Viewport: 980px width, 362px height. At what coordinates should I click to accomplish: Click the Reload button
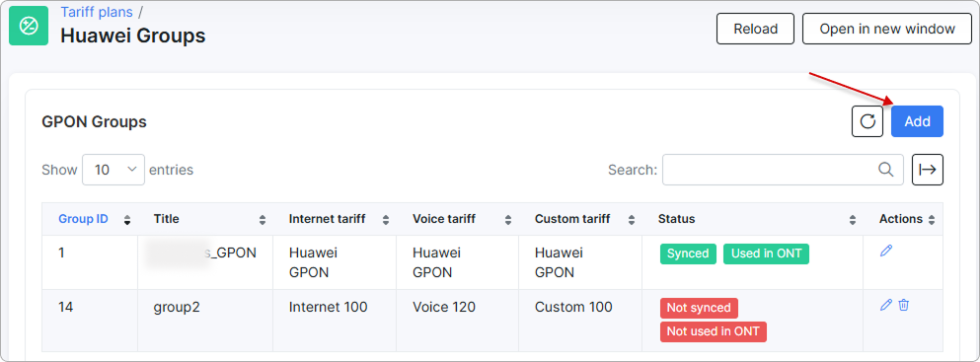tap(755, 29)
